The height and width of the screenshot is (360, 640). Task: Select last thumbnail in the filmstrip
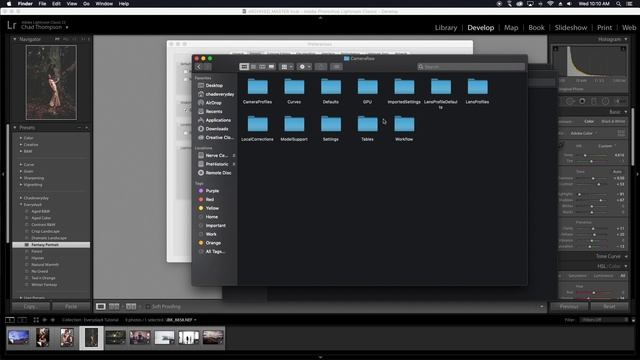[213, 337]
